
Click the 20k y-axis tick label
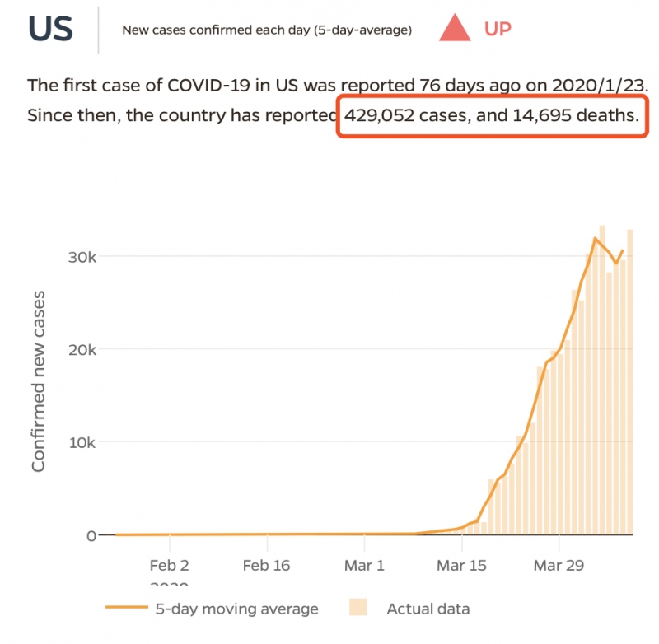click(x=82, y=349)
